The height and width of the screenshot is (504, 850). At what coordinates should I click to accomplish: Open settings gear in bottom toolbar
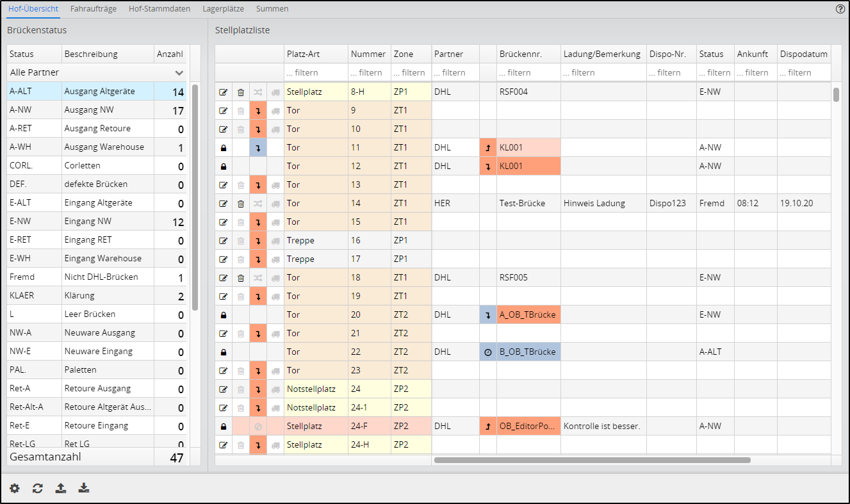point(14,489)
